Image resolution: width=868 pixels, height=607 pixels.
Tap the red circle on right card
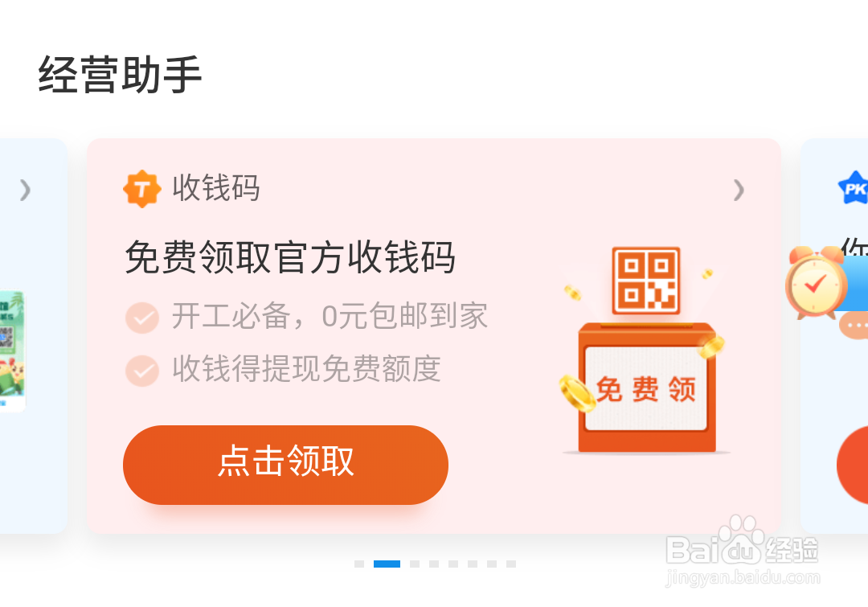[853, 466]
